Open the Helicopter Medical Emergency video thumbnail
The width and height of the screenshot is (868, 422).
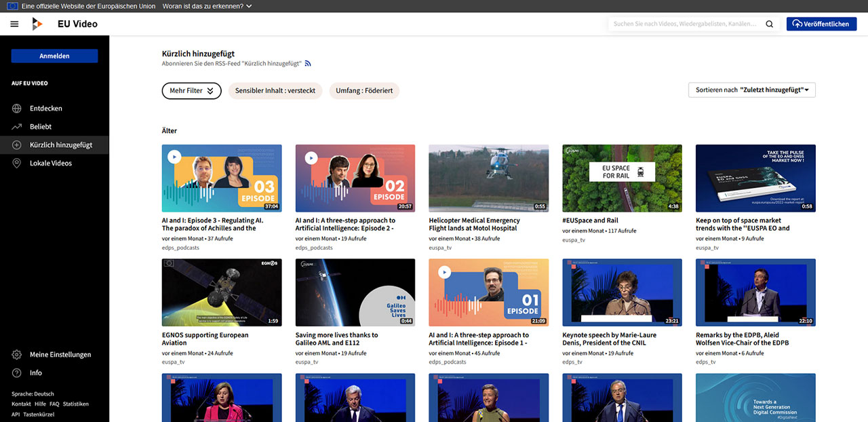coord(488,178)
